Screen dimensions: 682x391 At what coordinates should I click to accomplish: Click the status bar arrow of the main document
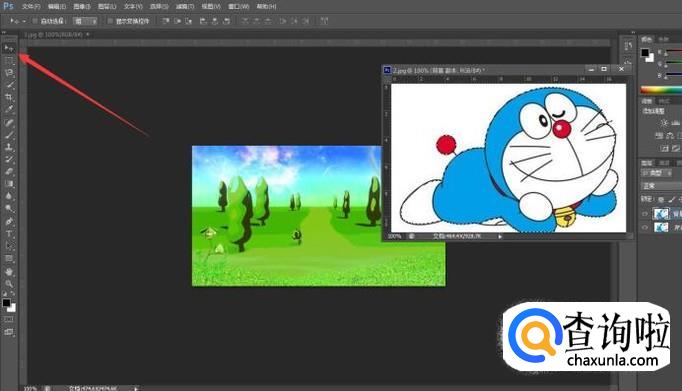pos(136,388)
